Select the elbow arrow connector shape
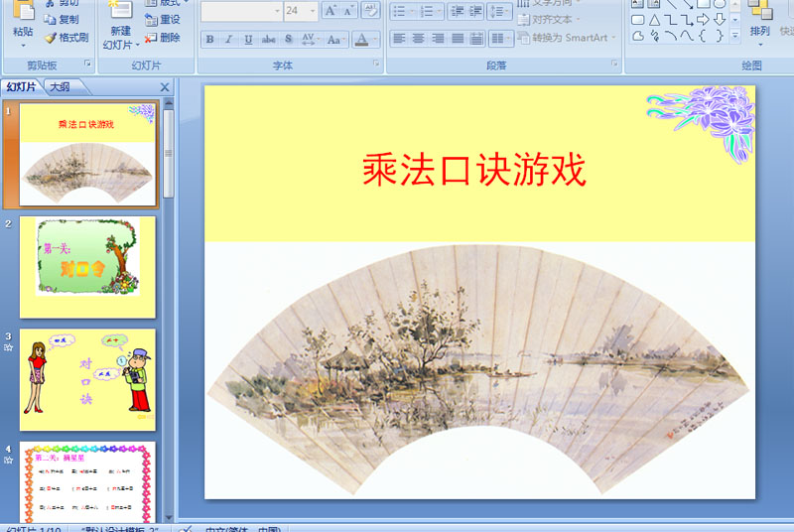The width and height of the screenshot is (794, 532). 687,20
